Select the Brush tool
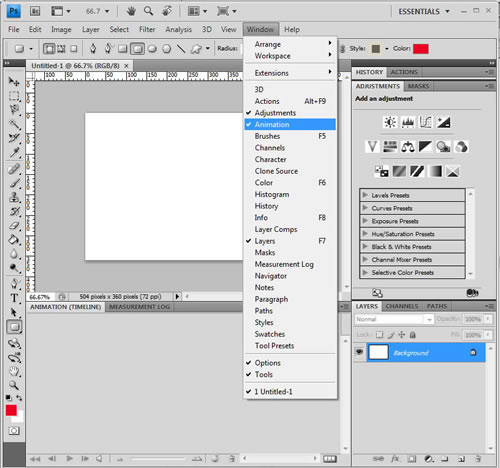Viewport: 500px width, 468px height. (x=14, y=183)
